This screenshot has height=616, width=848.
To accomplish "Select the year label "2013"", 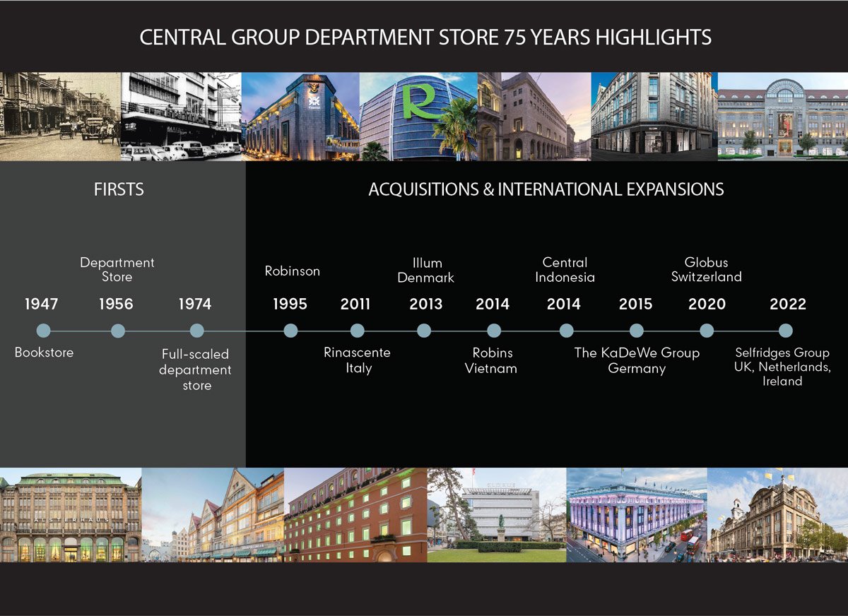I will point(426,304).
